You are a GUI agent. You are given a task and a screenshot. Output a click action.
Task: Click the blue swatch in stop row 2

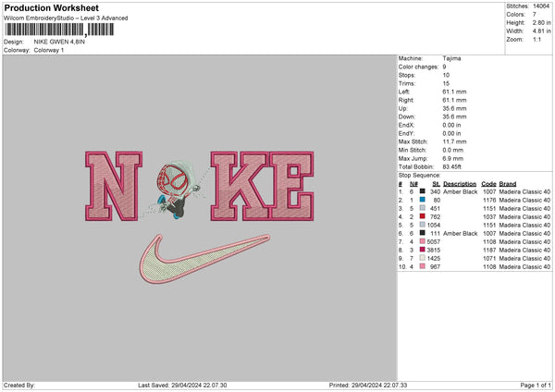tap(423, 200)
